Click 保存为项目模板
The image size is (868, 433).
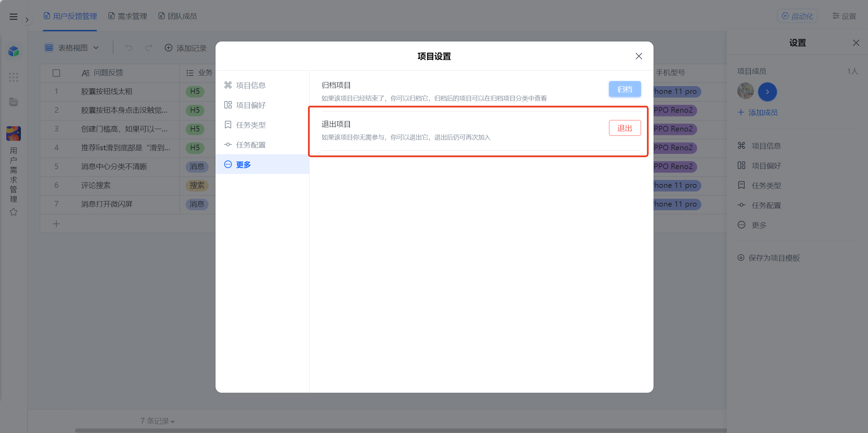tap(769, 258)
